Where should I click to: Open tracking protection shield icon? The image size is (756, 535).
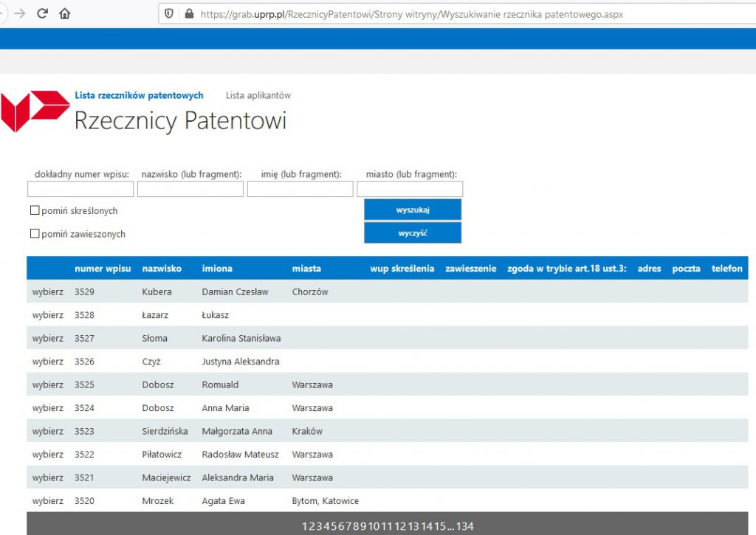coord(169,13)
